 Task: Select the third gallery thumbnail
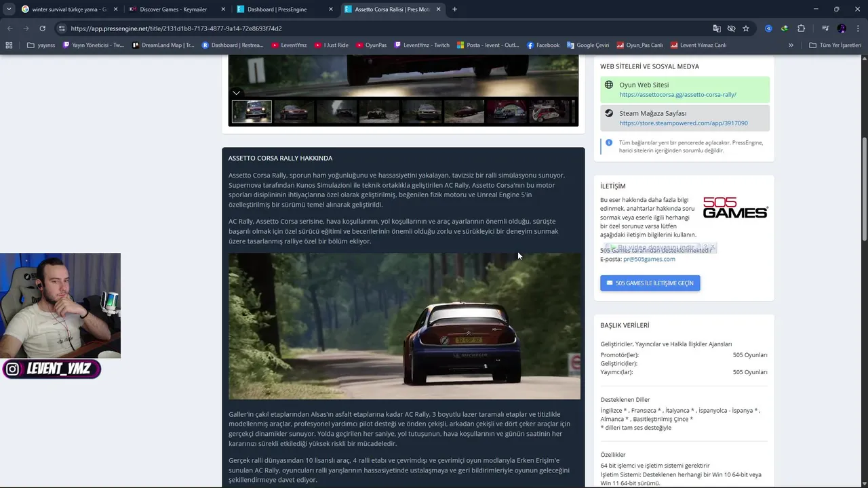coord(336,112)
